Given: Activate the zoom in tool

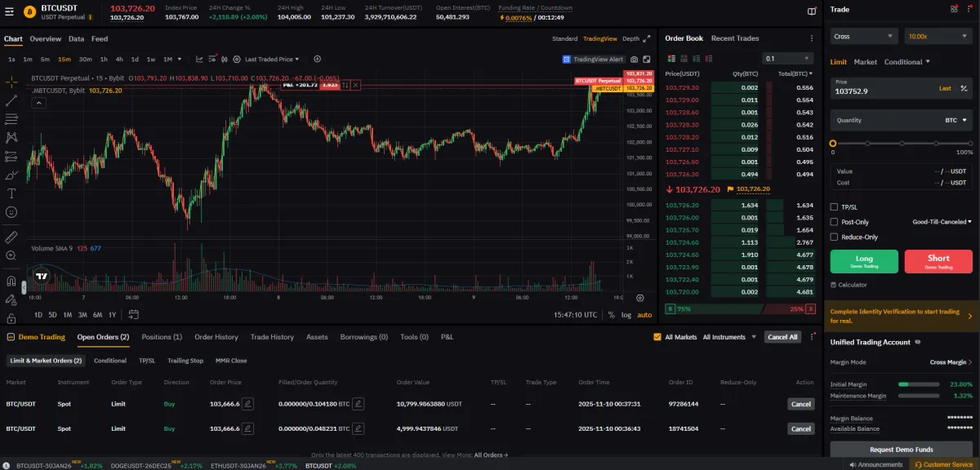Looking at the screenshot, I should point(11,255).
